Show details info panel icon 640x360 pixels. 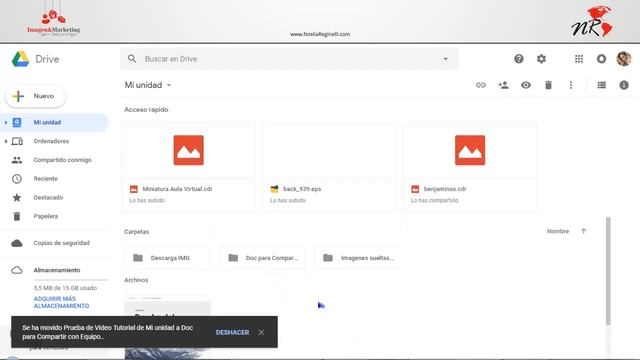[x=624, y=85]
